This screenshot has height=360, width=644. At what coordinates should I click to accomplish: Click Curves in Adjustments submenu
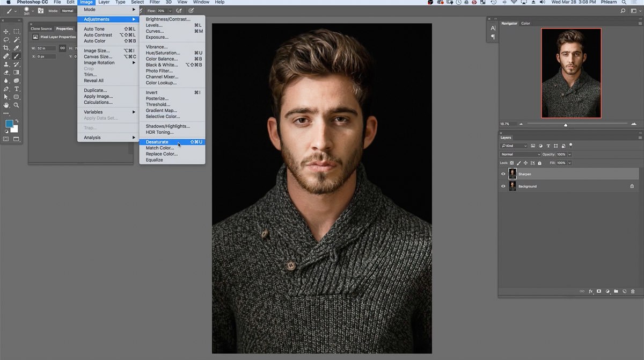click(x=172, y=31)
